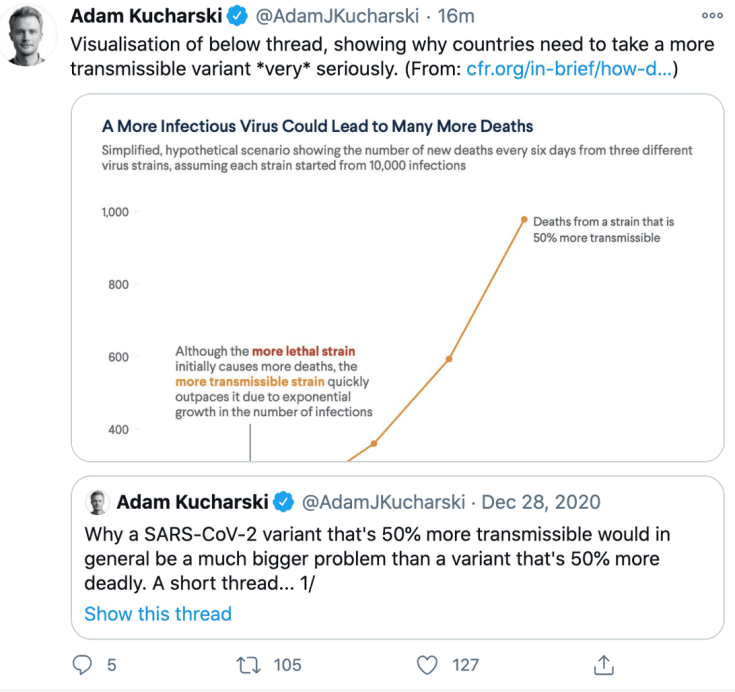Click the reply speech bubble icon
The height and width of the screenshot is (692, 735).
(x=84, y=664)
